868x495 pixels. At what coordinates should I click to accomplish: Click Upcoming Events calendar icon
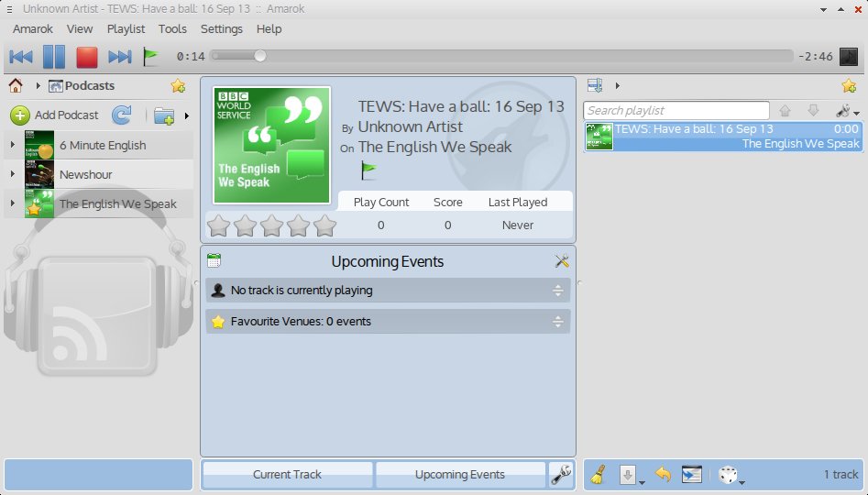214,260
